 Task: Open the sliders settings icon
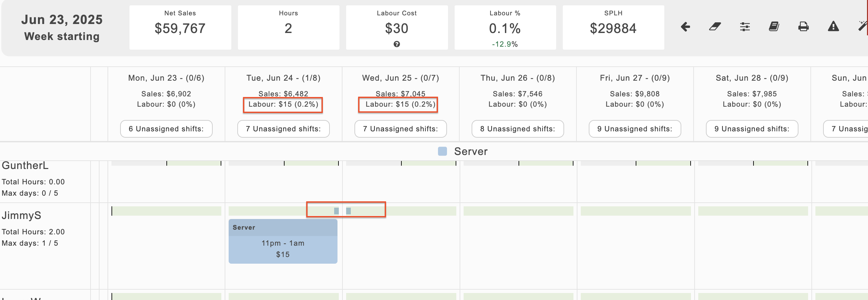click(x=744, y=27)
